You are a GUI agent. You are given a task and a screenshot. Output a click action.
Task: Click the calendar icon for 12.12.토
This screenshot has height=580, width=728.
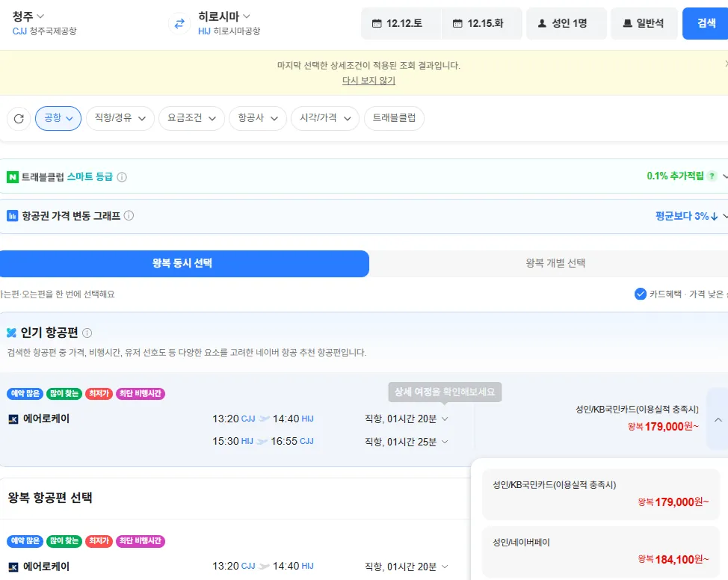click(377, 23)
